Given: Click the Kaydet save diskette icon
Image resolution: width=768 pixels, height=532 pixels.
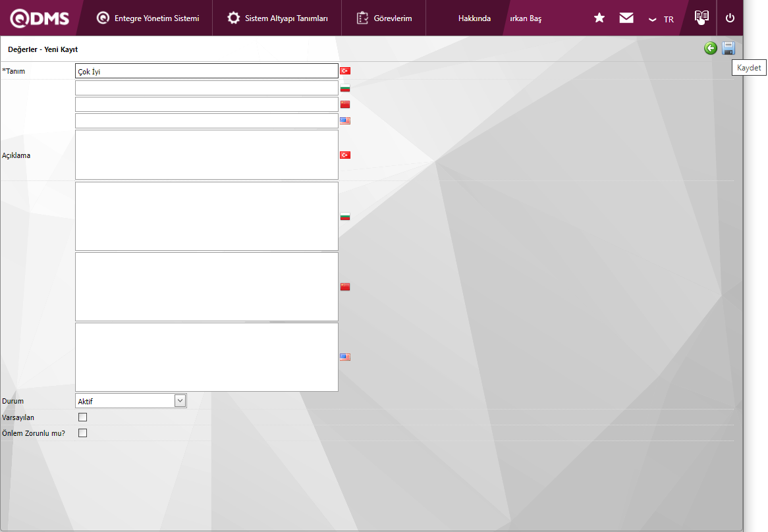Looking at the screenshot, I should click(x=728, y=48).
